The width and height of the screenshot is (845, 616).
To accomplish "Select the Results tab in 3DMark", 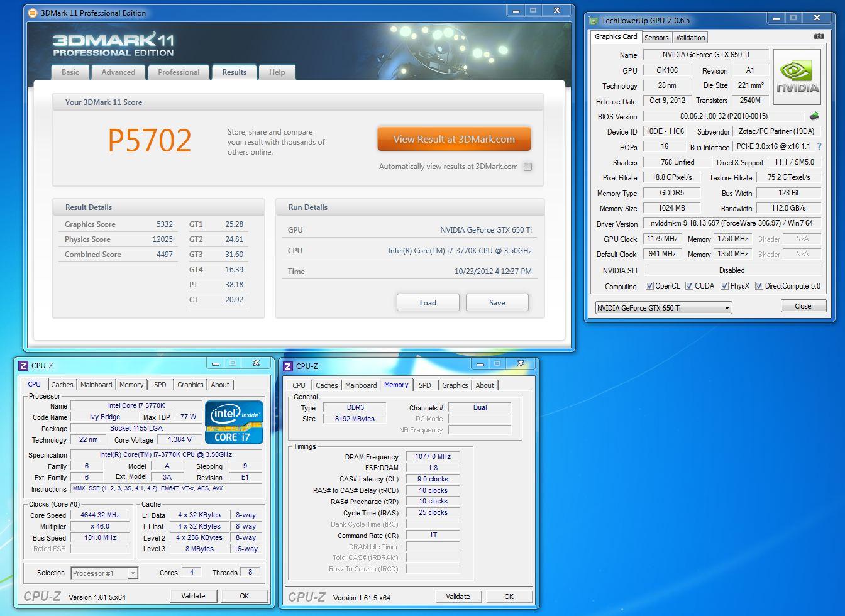I will [234, 72].
